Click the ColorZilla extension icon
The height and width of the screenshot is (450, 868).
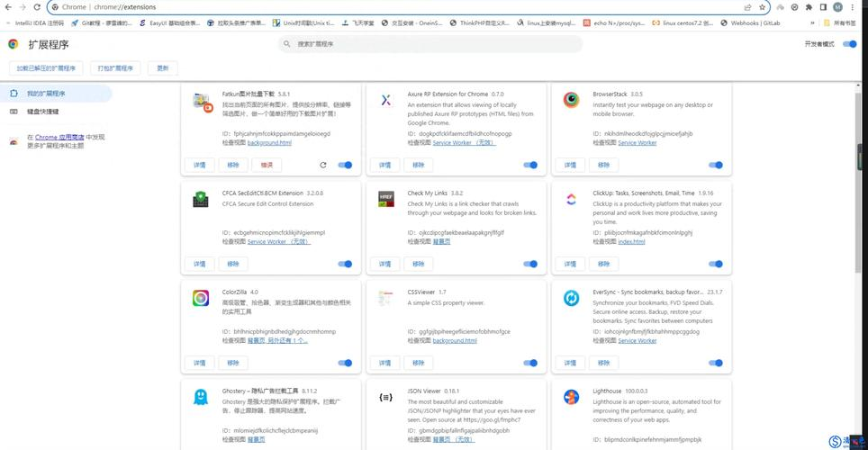(x=201, y=298)
